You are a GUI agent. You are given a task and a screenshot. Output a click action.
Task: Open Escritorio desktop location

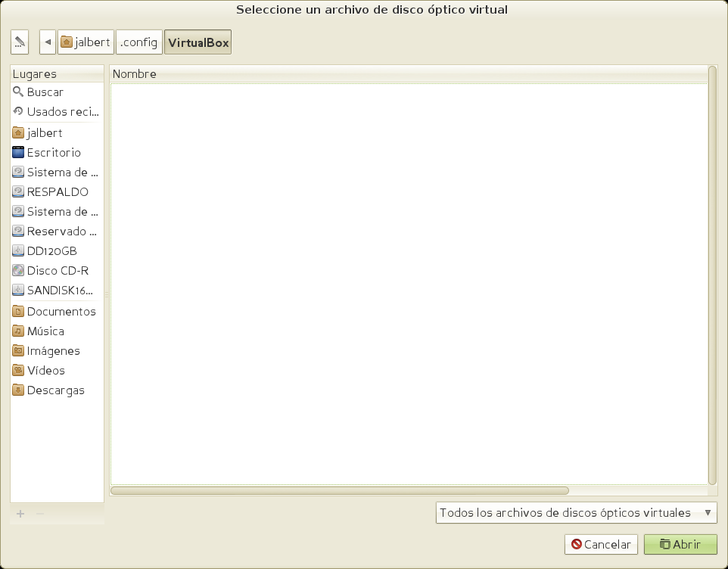click(54, 153)
